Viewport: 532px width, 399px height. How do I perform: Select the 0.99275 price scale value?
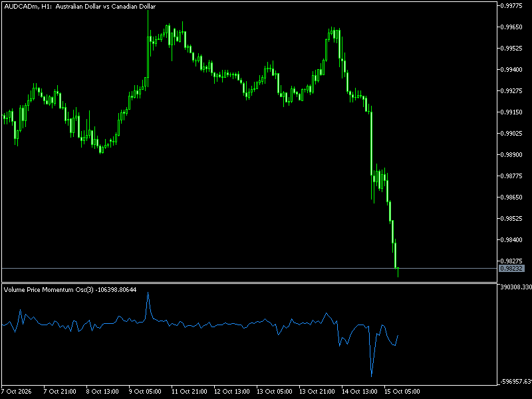(513, 90)
